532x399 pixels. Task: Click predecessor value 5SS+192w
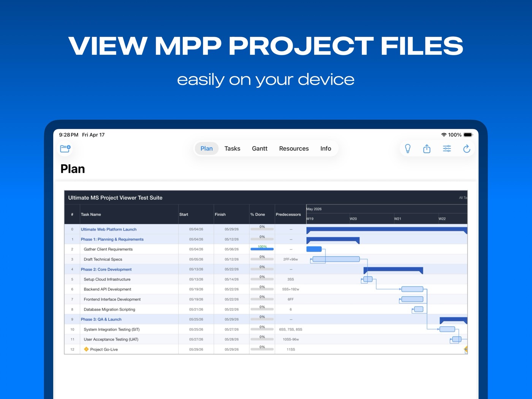tap(291, 290)
